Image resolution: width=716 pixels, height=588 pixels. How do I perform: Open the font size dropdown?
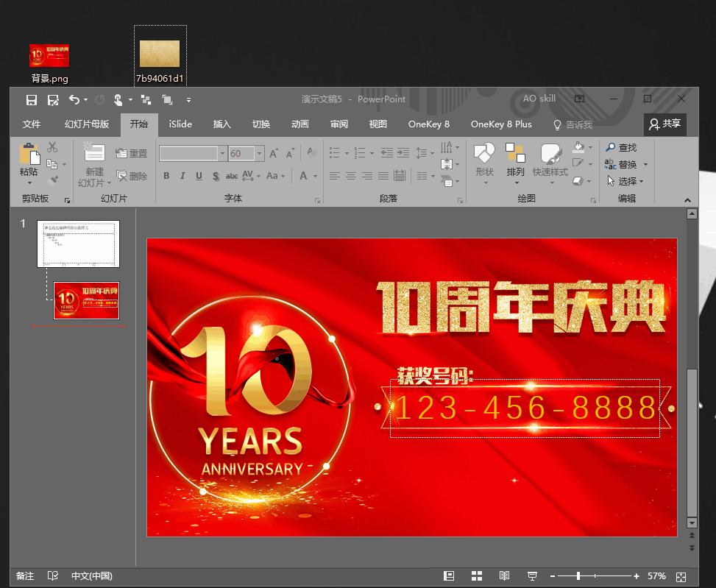point(258,153)
